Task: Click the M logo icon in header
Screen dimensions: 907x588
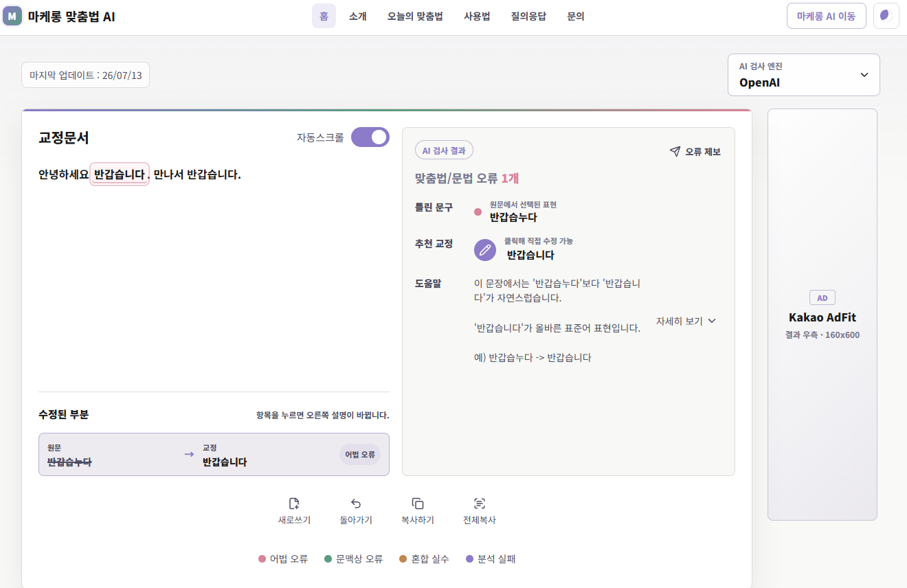Action: [12, 16]
